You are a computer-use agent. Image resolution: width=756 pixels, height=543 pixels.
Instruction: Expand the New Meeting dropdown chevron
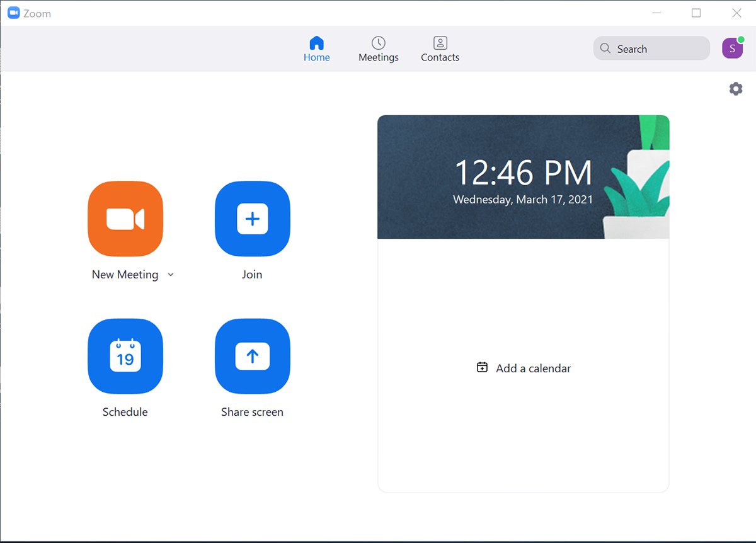[170, 275]
